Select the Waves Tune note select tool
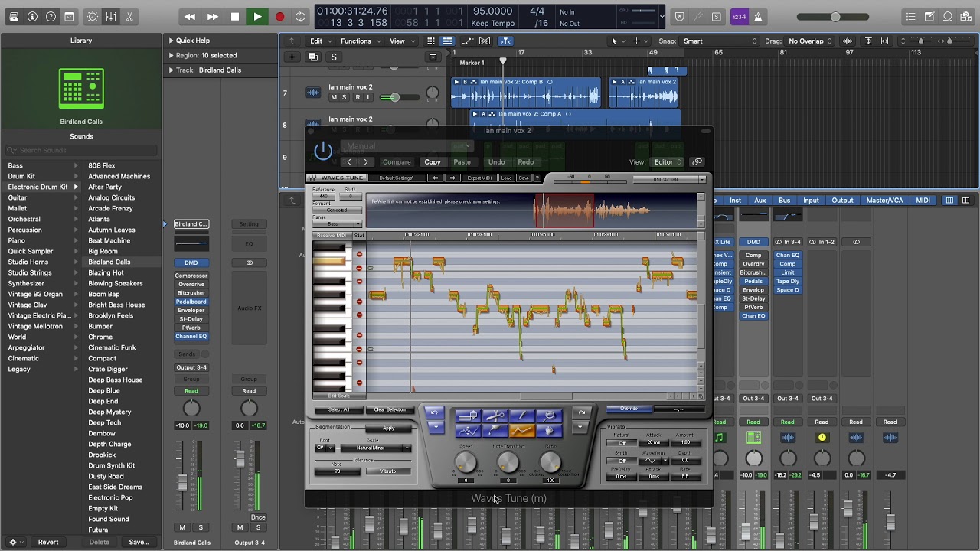980x551 pixels. pyautogui.click(x=468, y=416)
